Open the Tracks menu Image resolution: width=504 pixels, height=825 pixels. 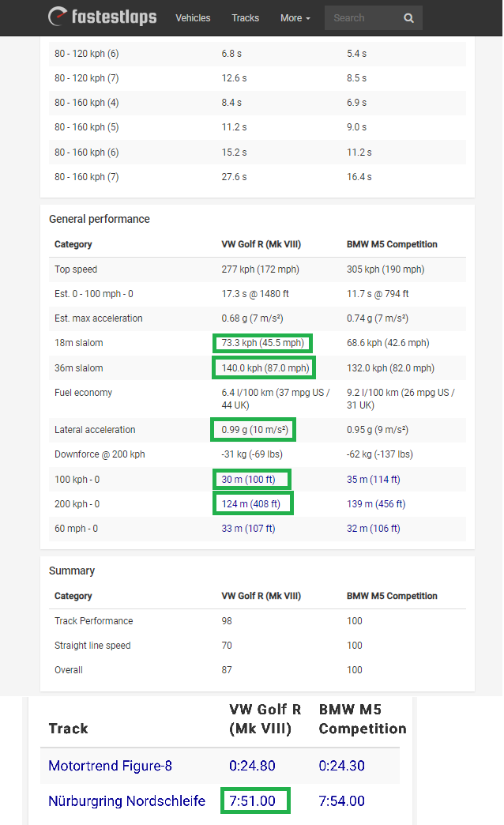click(x=245, y=18)
